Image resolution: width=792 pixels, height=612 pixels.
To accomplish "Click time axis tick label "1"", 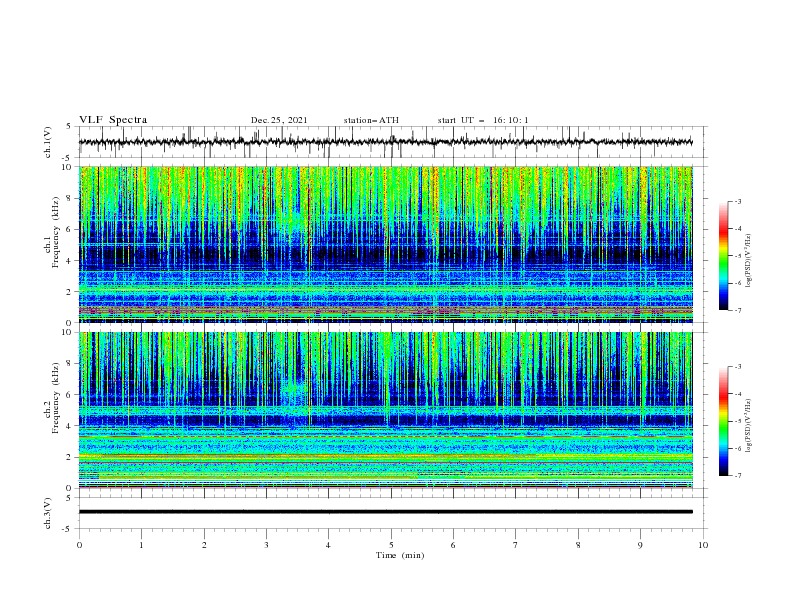I will click(141, 545).
